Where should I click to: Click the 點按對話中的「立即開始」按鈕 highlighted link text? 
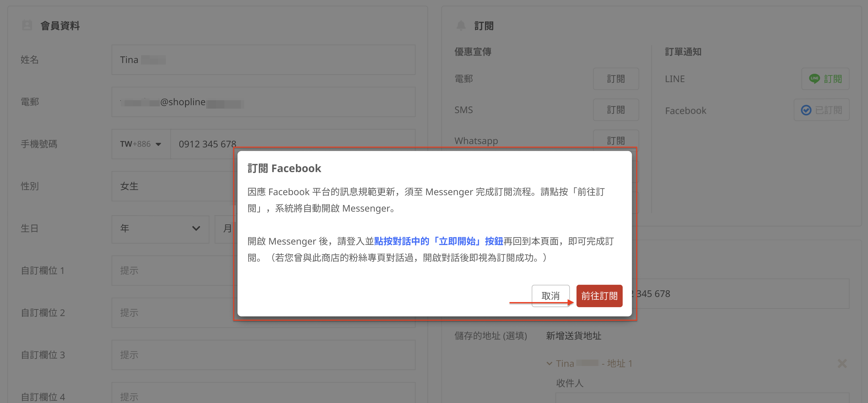click(438, 241)
